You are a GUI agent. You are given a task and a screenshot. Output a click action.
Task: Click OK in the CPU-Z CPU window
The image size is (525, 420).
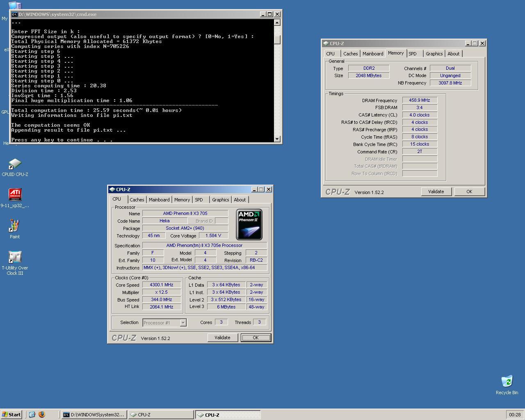pos(256,338)
